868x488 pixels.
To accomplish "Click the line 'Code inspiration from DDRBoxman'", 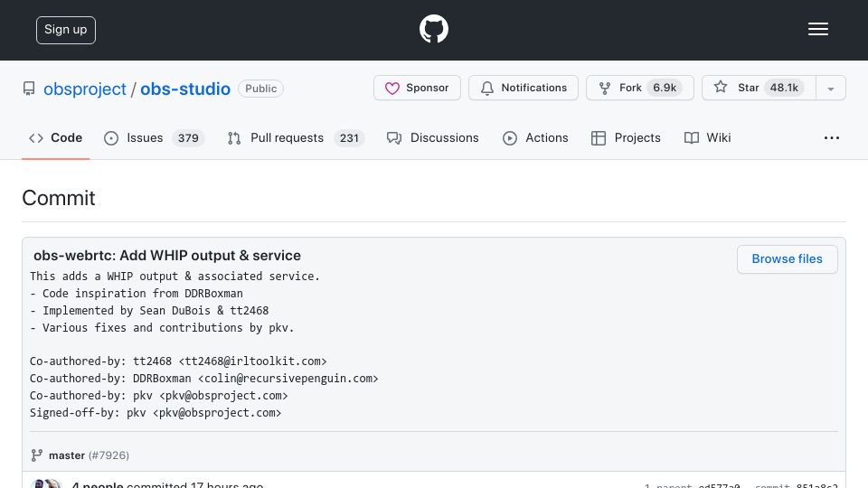I will pyautogui.click(x=137, y=293).
